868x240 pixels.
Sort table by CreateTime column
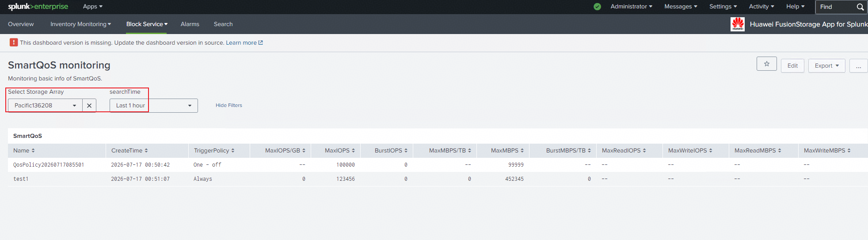pos(129,151)
